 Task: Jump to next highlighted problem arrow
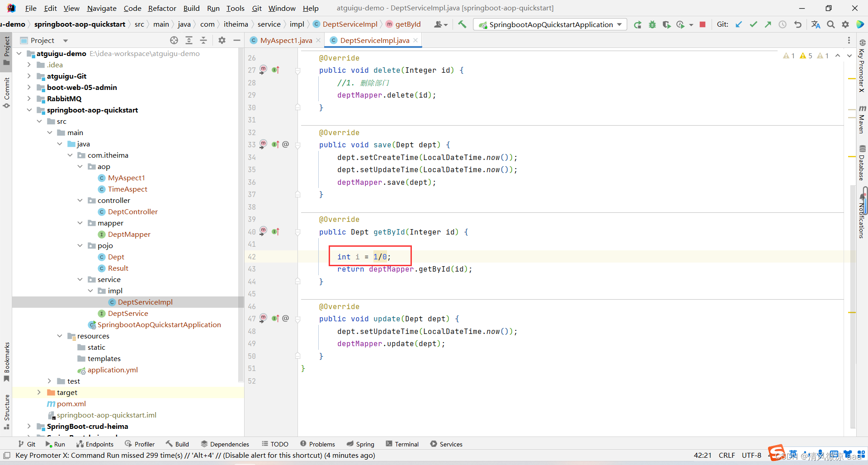[849, 56]
